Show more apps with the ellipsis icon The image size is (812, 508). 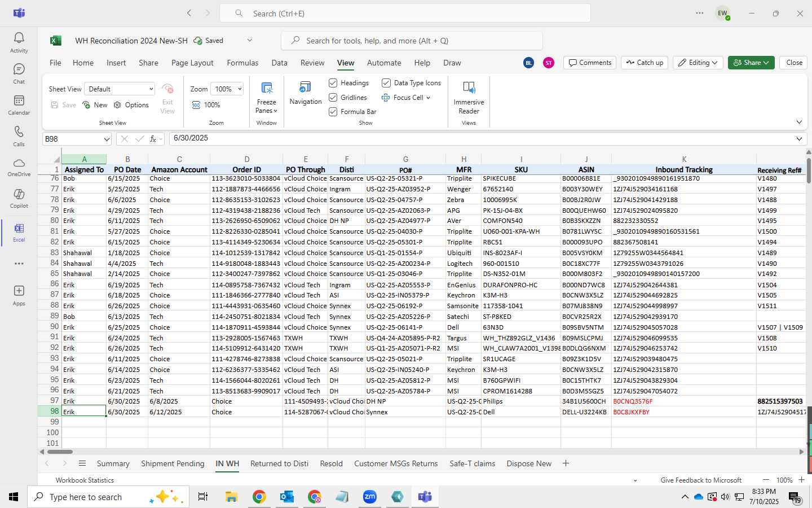[x=19, y=264]
